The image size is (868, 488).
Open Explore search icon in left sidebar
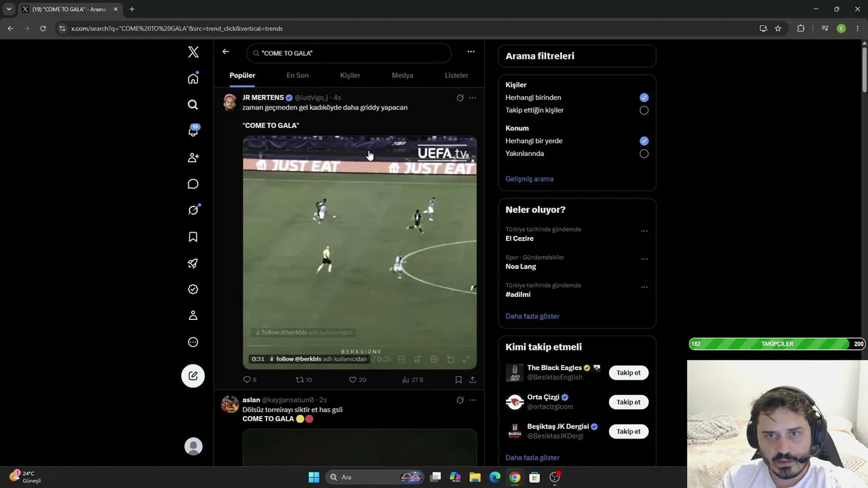point(193,105)
